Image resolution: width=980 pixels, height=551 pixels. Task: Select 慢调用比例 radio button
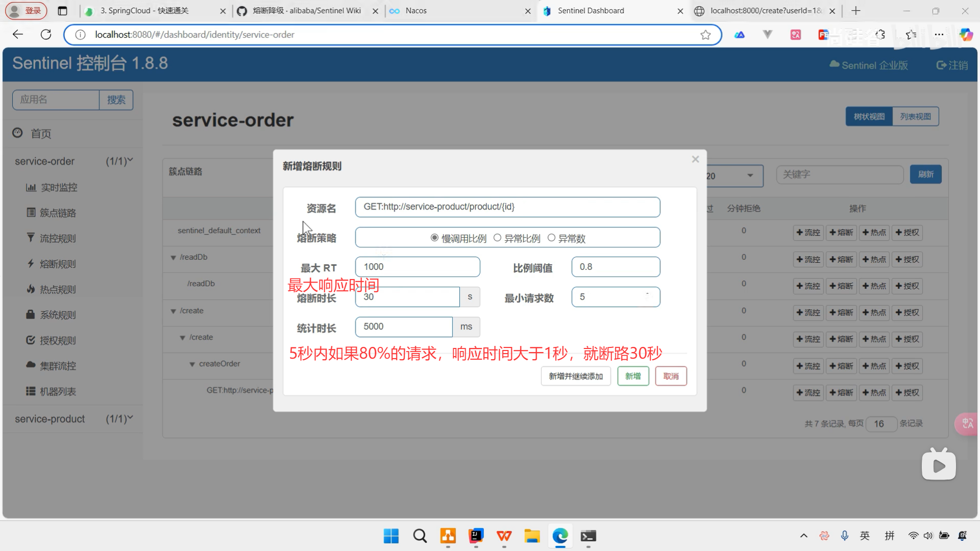tap(434, 238)
